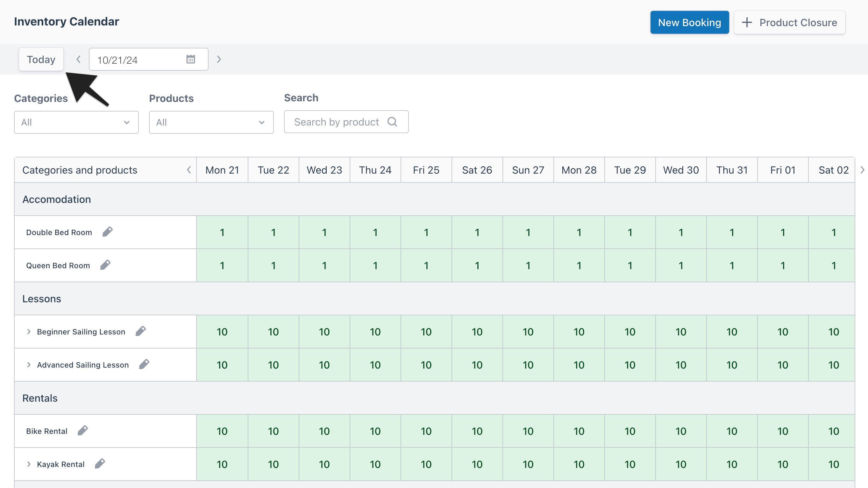Viewport: 868px width, 488px height.
Task: Select the Fri 01 column header
Action: coord(783,170)
